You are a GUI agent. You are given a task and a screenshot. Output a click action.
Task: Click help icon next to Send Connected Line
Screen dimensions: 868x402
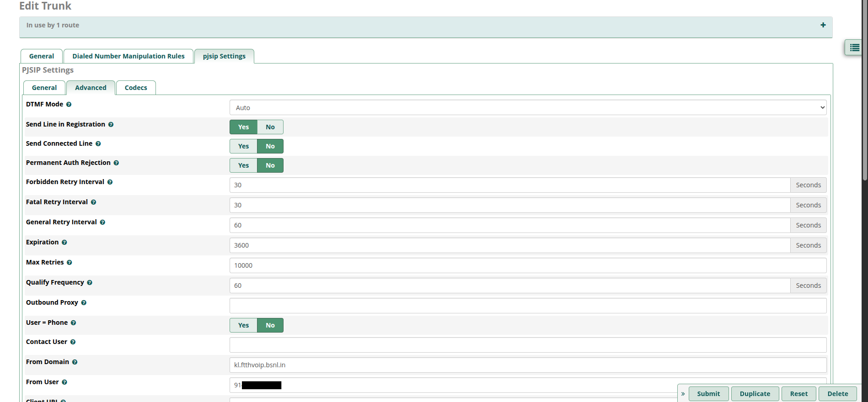98,144
